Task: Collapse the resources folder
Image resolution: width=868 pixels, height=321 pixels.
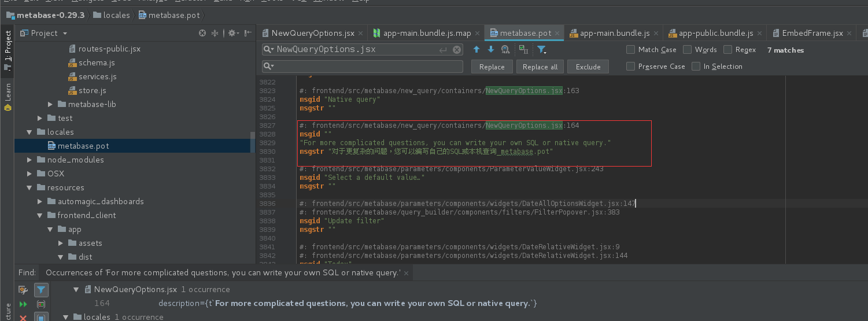Action: coord(30,187)
